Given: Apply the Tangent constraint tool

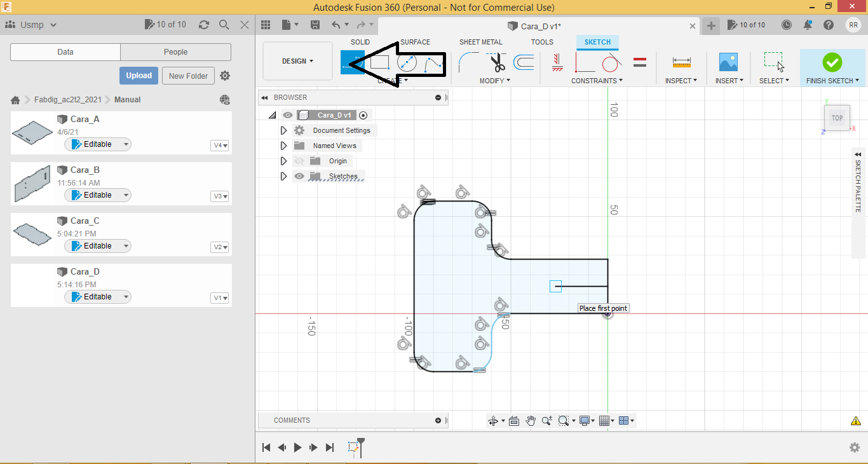Looking at the screenshot, I should (611, 62).
